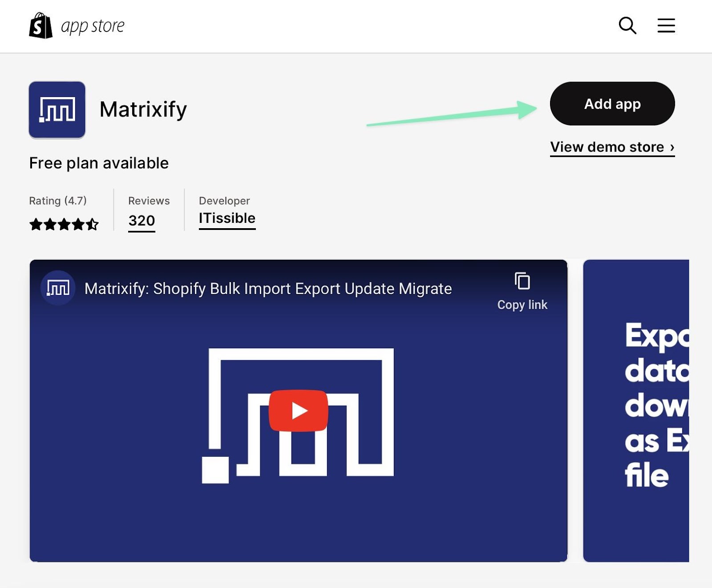Open the hamburger navigation menu
This screenshot has height=588, width=712.
tap(666, 25)
